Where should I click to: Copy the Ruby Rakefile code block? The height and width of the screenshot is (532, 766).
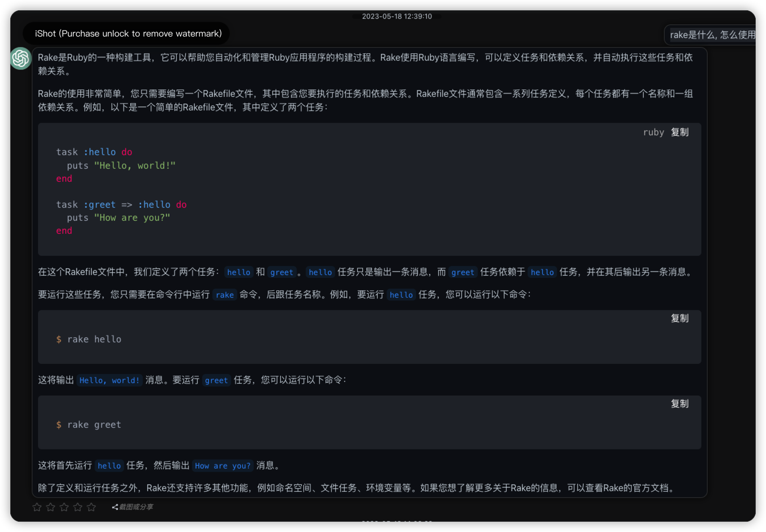click(679, 132)
